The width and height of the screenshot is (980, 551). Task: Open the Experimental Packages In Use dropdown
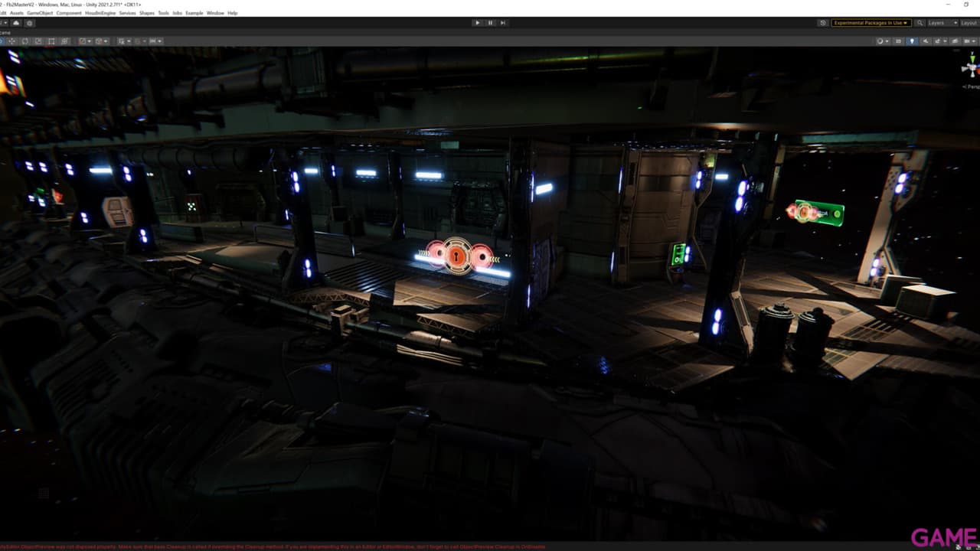click(871, 23)
